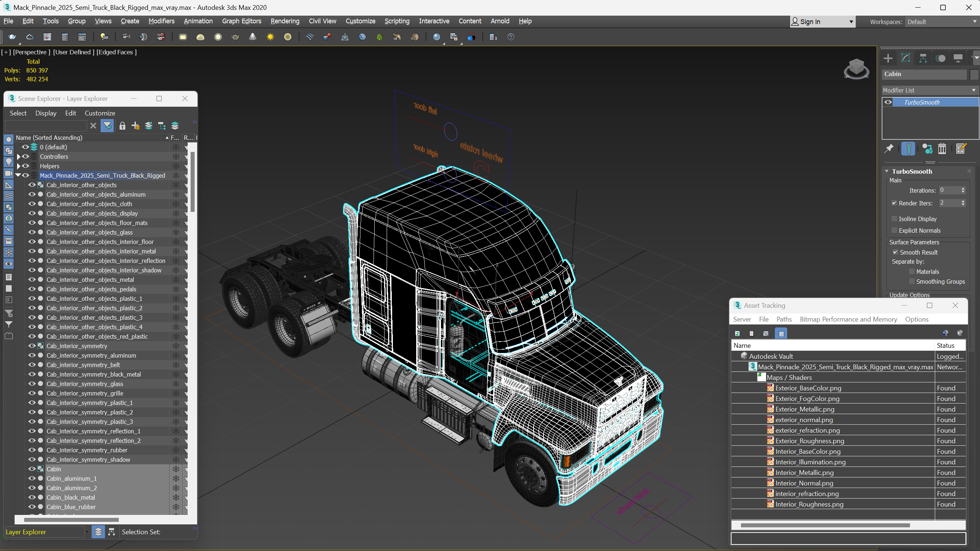Open the Hierarchy panel icon

coord(923,58)
